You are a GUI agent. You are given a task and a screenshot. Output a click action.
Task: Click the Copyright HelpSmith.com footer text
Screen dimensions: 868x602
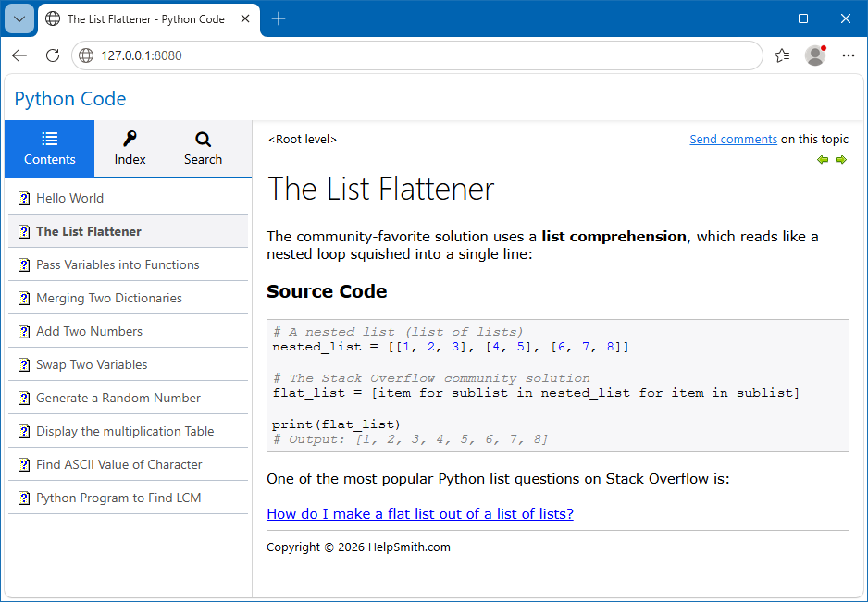tap(358, 547)
